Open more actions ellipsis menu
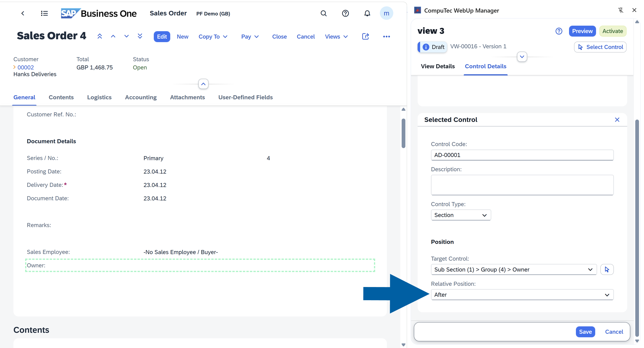Viewport: 644px width, 348px height. 387,37
